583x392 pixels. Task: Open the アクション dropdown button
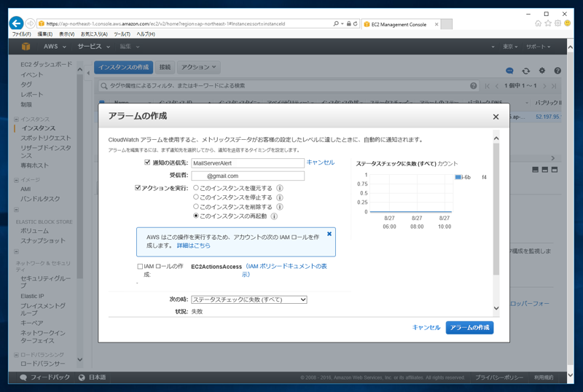tap(198, 67)
